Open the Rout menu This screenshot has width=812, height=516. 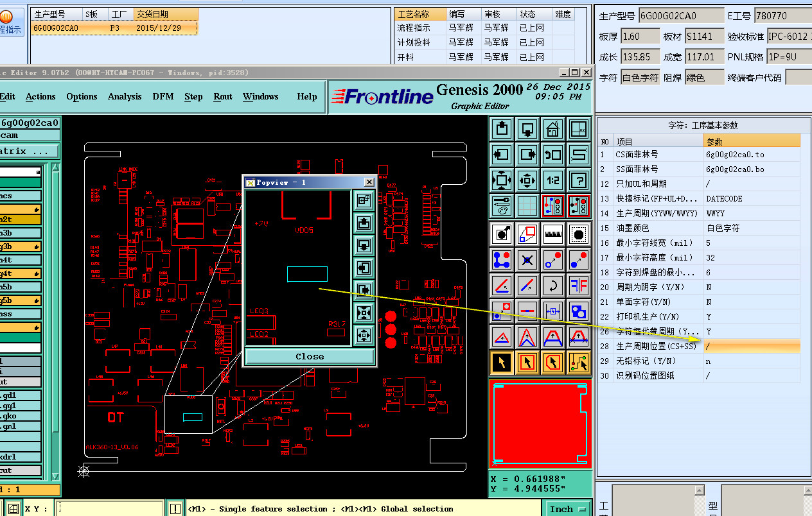coord(223,96)
